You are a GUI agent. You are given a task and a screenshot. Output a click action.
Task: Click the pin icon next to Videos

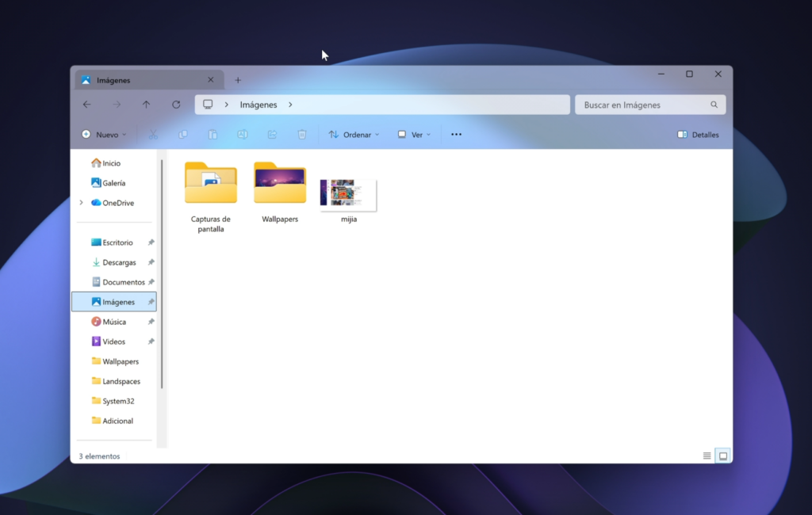[x=151, y=341]
